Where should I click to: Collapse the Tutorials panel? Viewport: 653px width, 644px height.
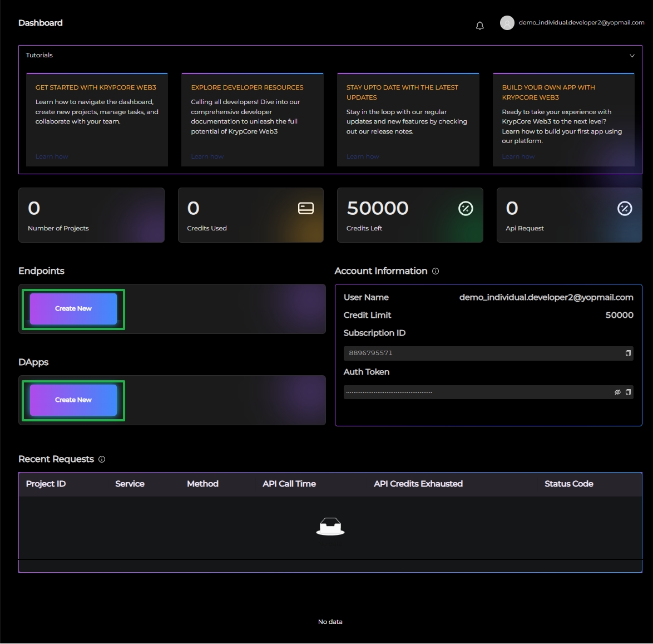(632, 56)
